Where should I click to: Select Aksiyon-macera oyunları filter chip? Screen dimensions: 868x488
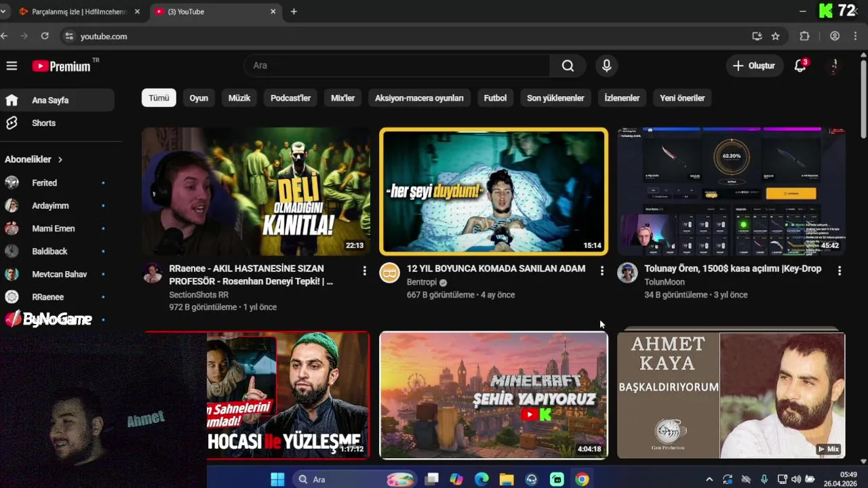click(x=419, y=98)
